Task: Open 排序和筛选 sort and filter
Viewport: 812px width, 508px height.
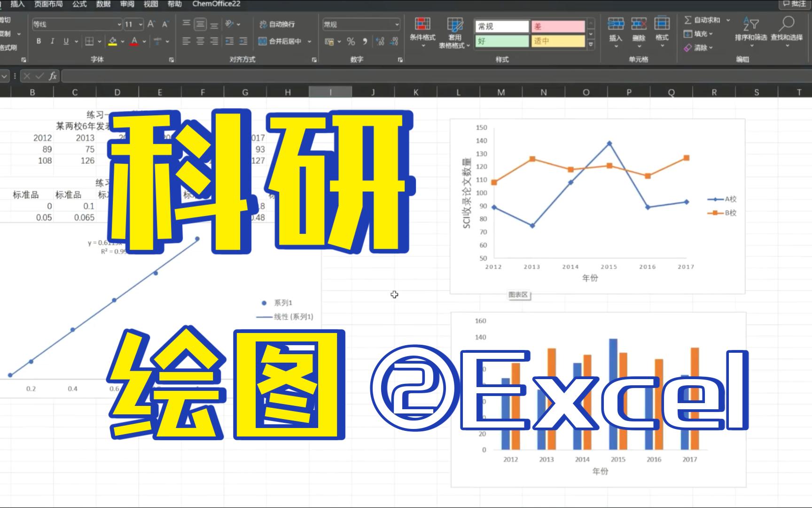Action: (x=751, y=31)
